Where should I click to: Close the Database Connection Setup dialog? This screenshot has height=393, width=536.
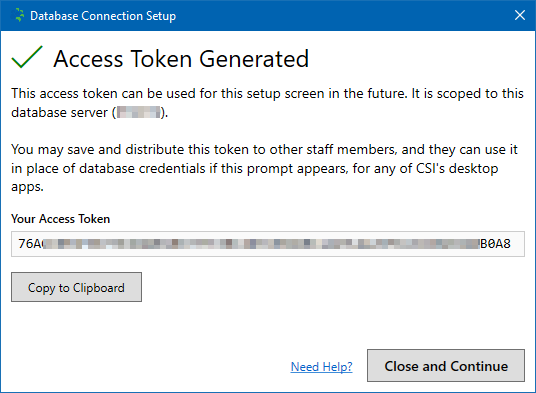(x=520, y=15)
